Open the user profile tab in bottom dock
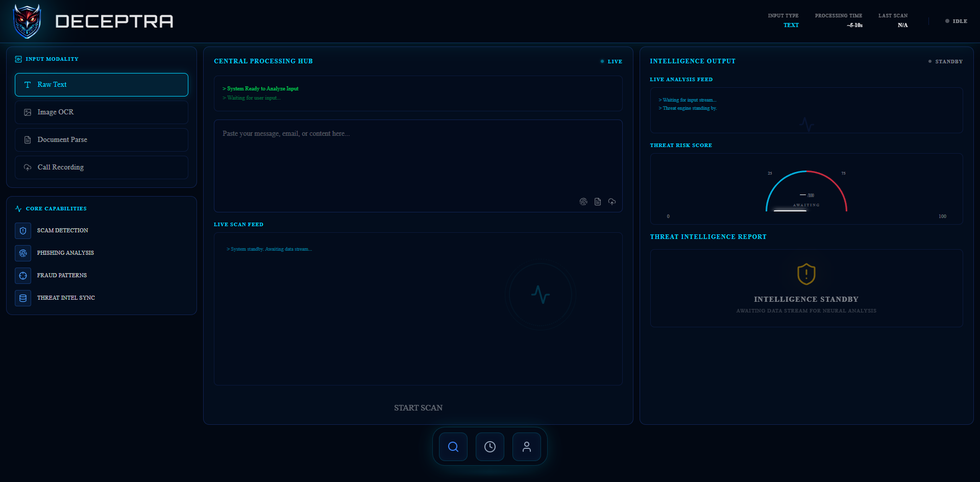This screenshot has width=980, height=482. point(527,447)
